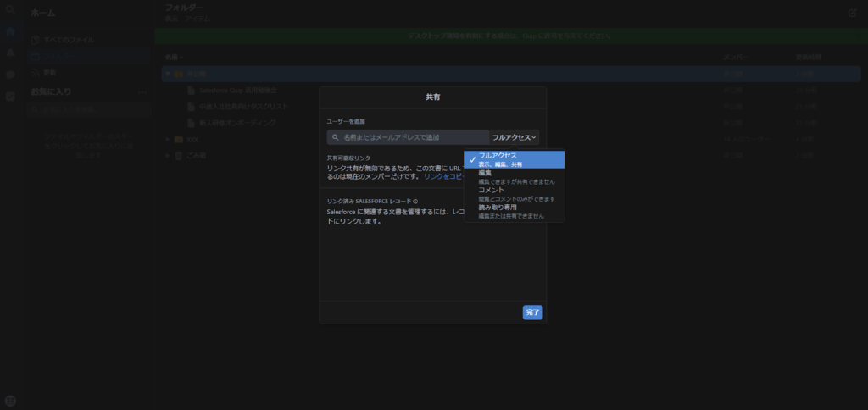Click the Home icon in the left rail
Viewport: 868px width, 410px height.
coord(10,32)
